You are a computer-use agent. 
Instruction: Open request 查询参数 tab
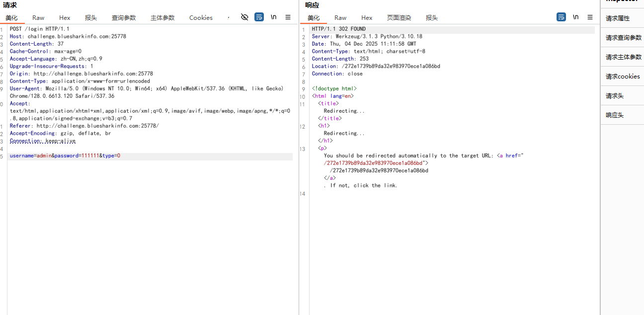(124, 17)
